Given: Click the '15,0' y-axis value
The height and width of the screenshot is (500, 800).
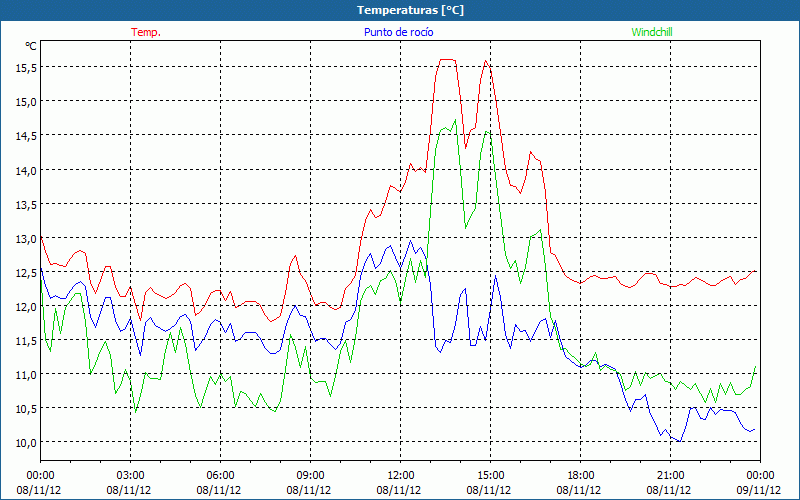Looking at the screenshot, I should [x=27, y=102].
